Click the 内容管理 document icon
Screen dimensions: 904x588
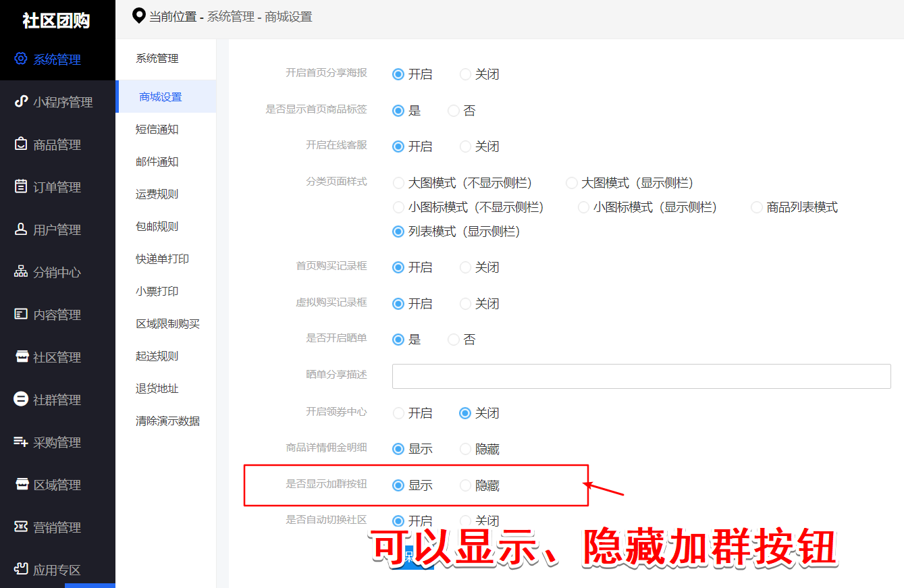(21, 314)
